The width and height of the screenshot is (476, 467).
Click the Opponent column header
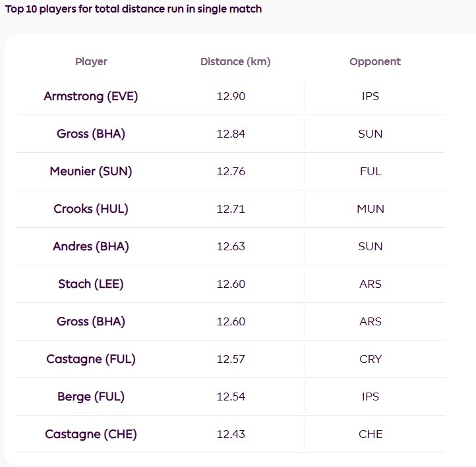(375, 61)
